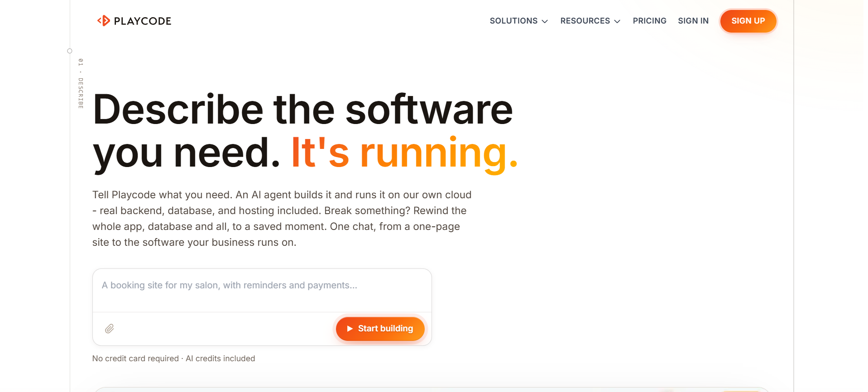Focus the app description prompt field
The image size is (868, 392).
click(x=262, y=290)
